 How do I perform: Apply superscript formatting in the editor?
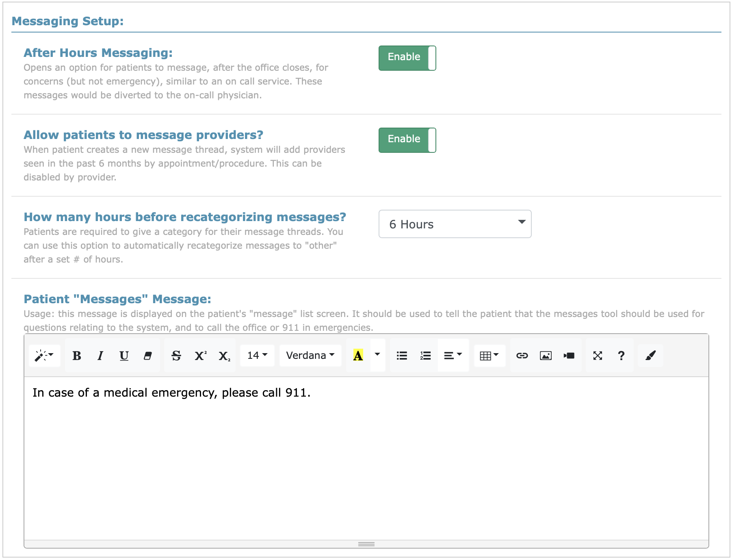200,355
